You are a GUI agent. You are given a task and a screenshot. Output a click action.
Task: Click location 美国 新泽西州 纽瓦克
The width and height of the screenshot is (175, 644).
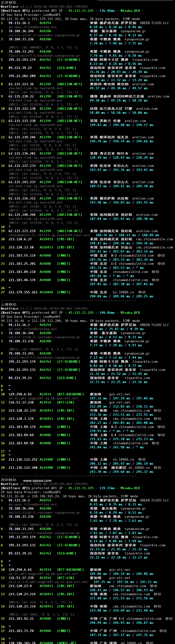(x=109, y=137)
